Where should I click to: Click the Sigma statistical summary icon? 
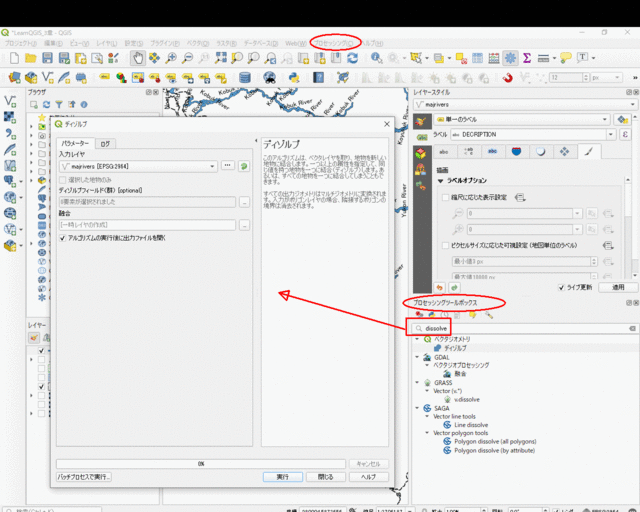527,58
